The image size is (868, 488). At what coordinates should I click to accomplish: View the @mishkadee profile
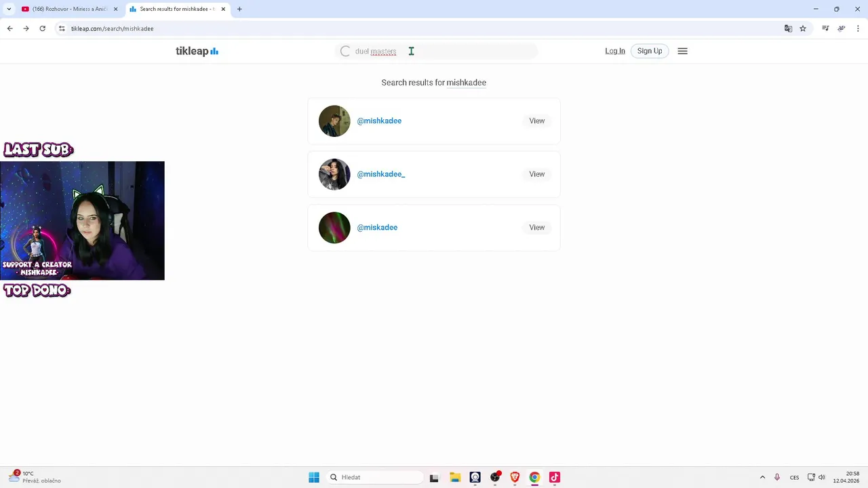click(x=537, y=121)
